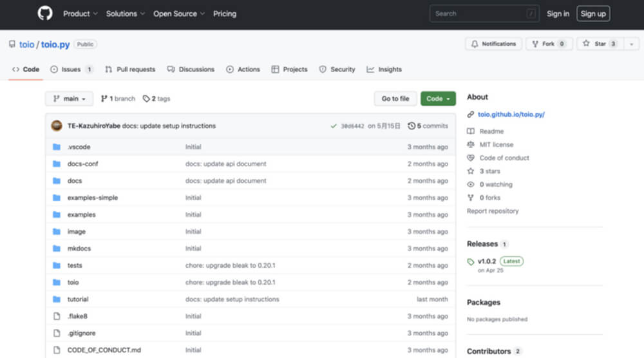The height and width of the screenshot is (358, 644).
Task: Click the watching eye icon
Action: pos(471,184)
